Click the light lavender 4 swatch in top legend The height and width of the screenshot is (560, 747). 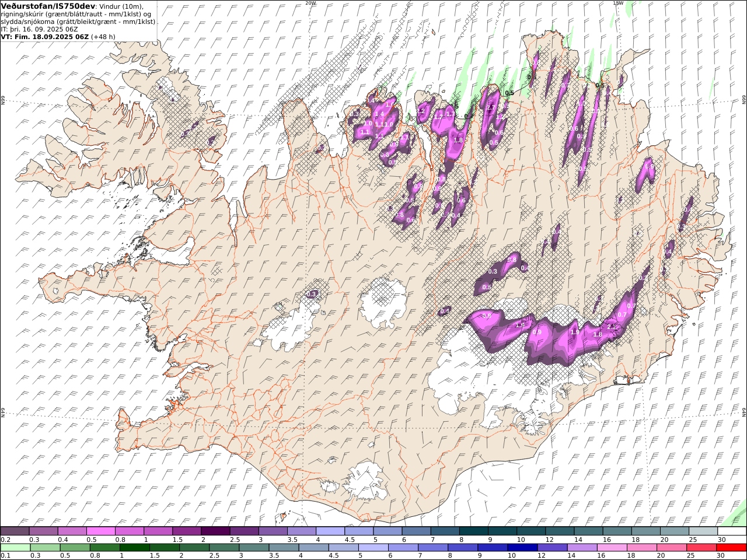329,531
